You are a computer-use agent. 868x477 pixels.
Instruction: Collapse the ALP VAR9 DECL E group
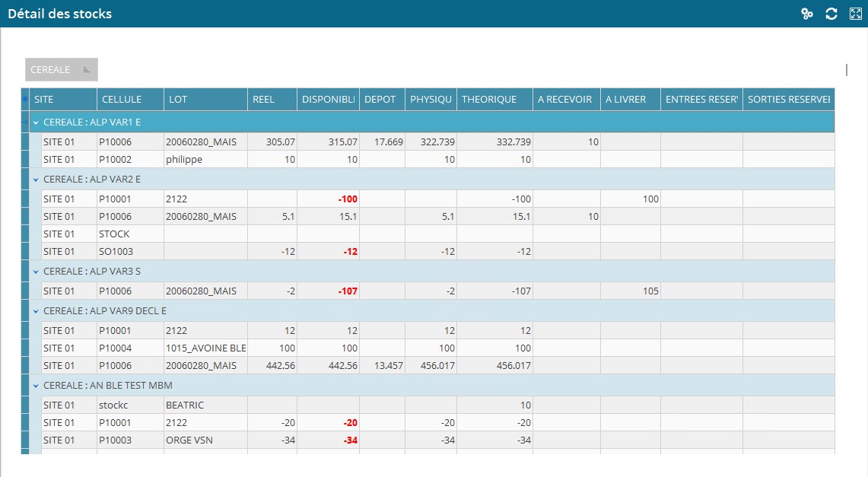pos(36,311)
